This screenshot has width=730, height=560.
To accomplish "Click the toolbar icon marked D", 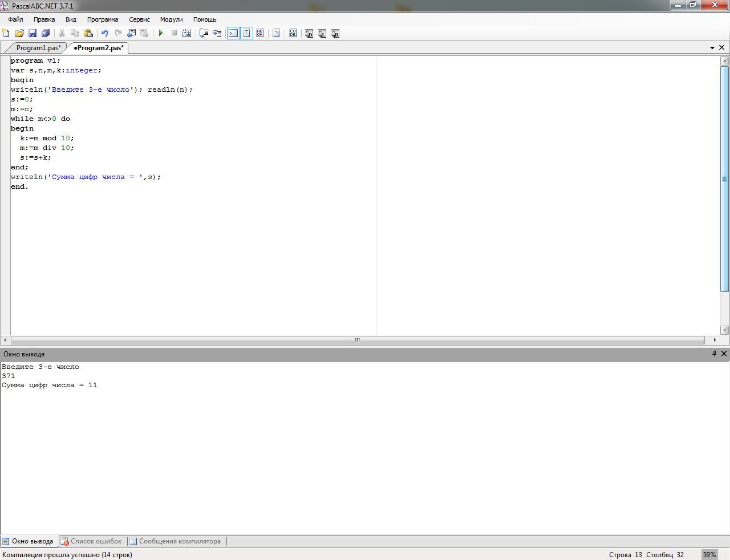I will (x=309, y=33).
